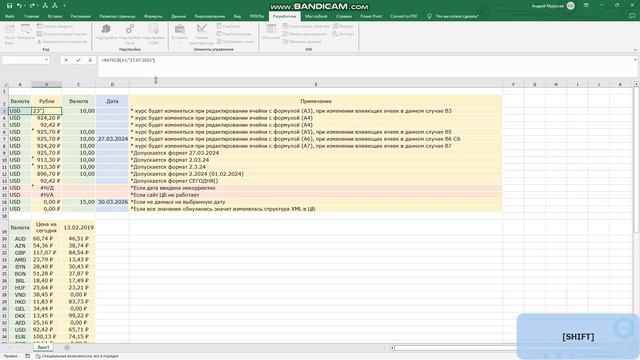Image resolution: width=640 pixels, height=360 pixels.
Task: Open the Файл tab
Action: (x=10, y=16)
